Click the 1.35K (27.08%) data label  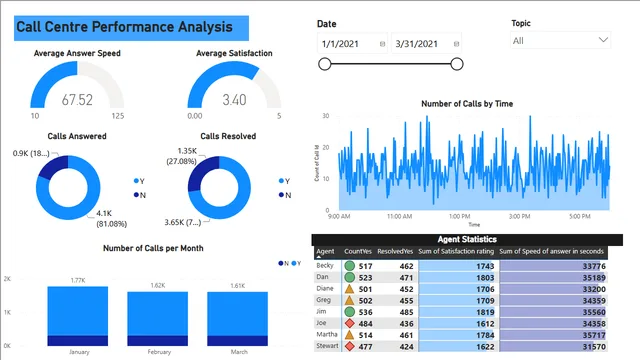pos(182,156)
